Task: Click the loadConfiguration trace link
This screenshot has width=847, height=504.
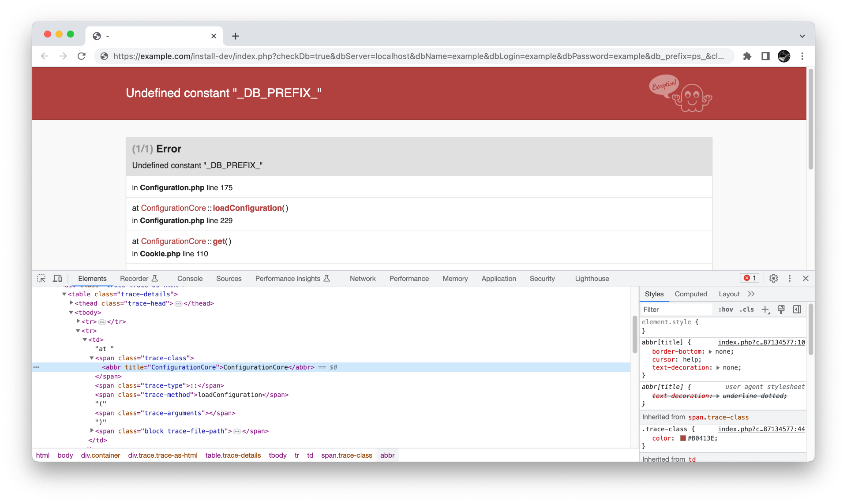Action: 247,208
